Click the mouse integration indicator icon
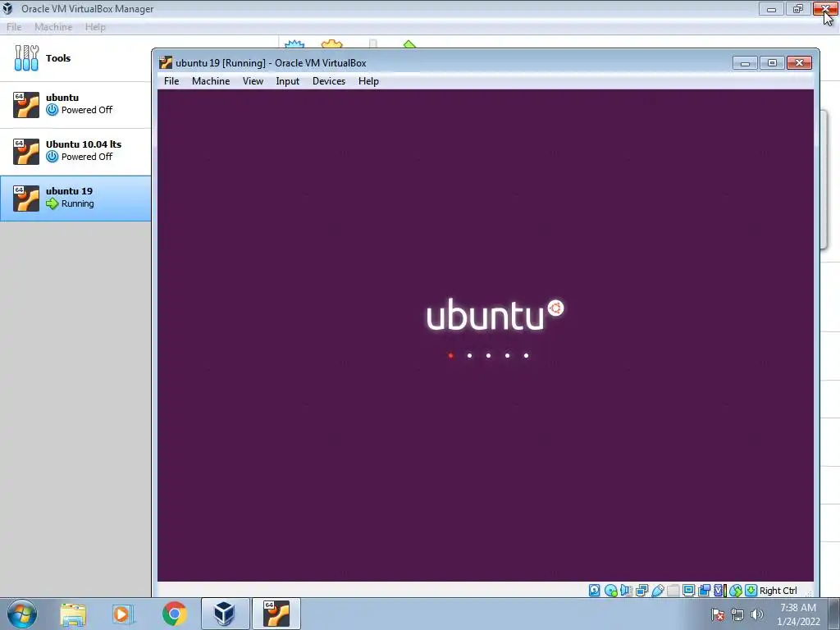 tap(736, 591)
